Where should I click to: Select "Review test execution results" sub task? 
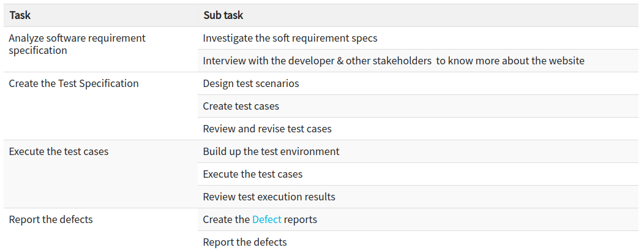(x=269, y=197)
